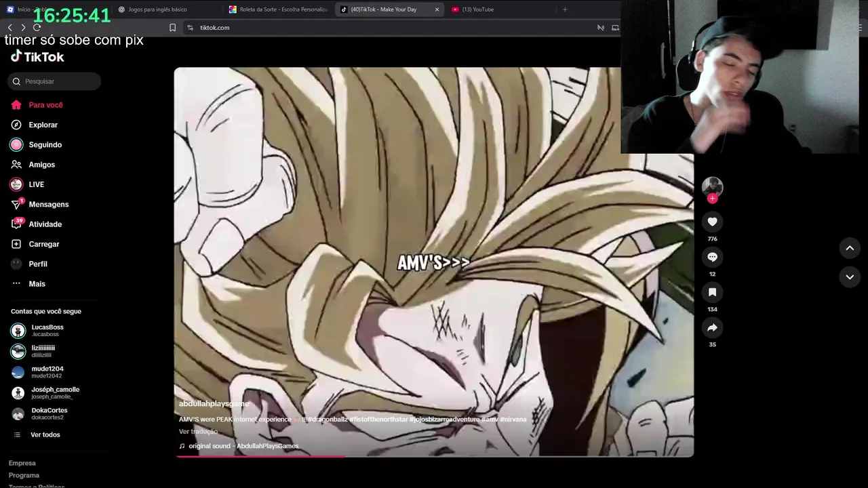Switch to Roleta da Sorte tab
The height and width of the screenshot is (488, 868).
[x=279, y=9]
